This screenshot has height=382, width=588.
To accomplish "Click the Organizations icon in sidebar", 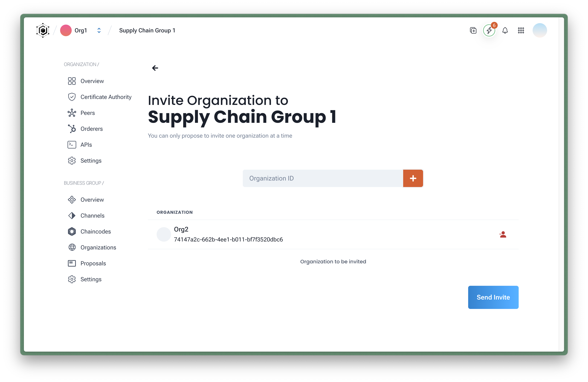I will click(72, 247).
